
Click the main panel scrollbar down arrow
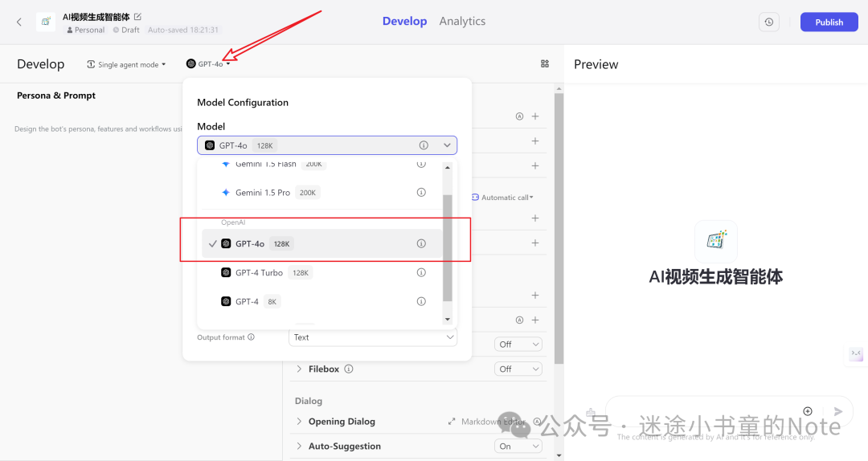pyautogui.click(x=559, y=455)
